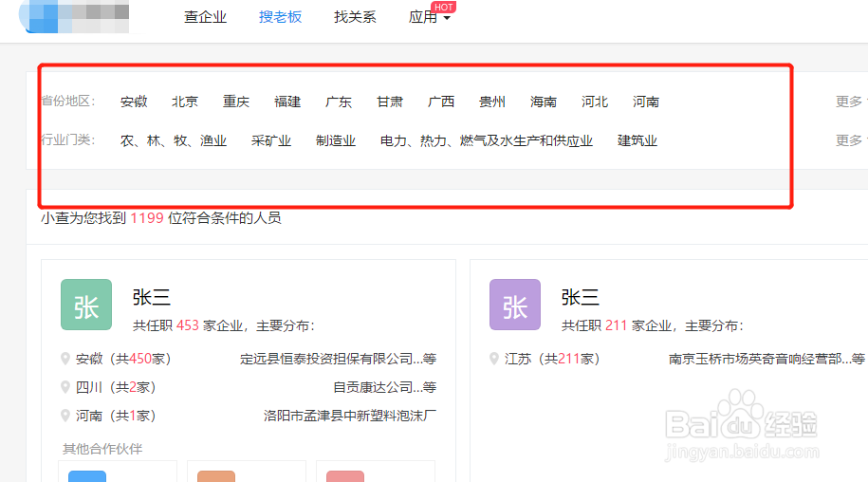Expand 更多 for industry filter

[851, 140]
